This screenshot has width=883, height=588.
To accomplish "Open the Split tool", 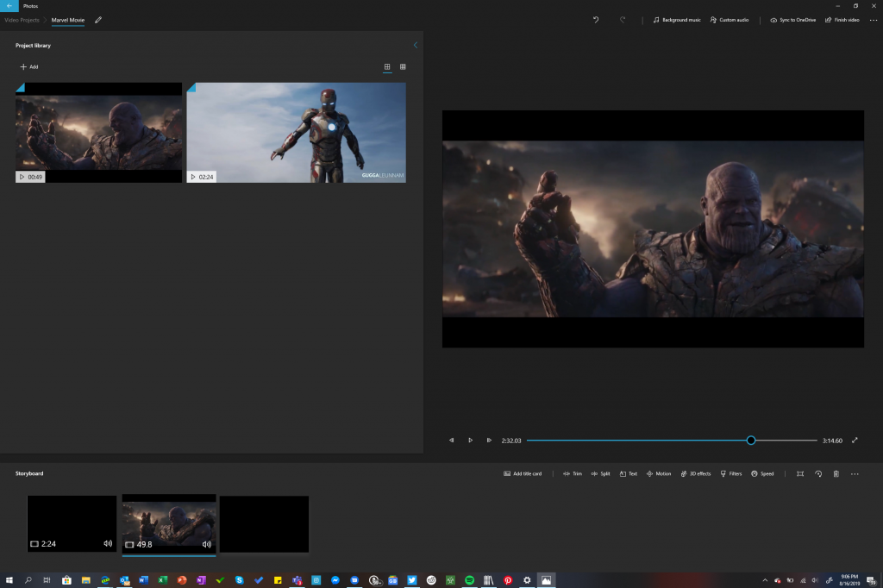I will pos(600,473).
